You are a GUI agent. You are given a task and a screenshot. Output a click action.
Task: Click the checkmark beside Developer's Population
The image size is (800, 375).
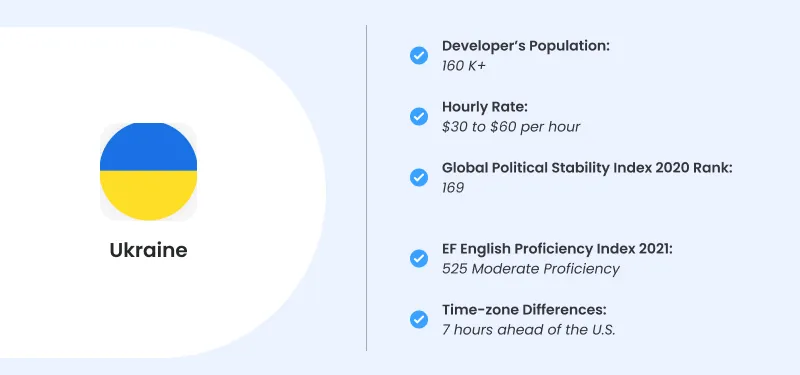419,55
